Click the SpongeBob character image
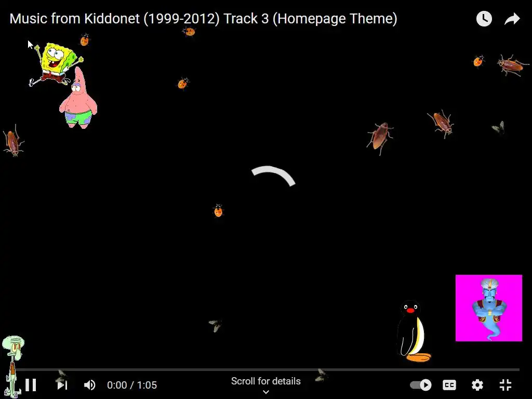 pyautogui.click(x=56, y=64)
